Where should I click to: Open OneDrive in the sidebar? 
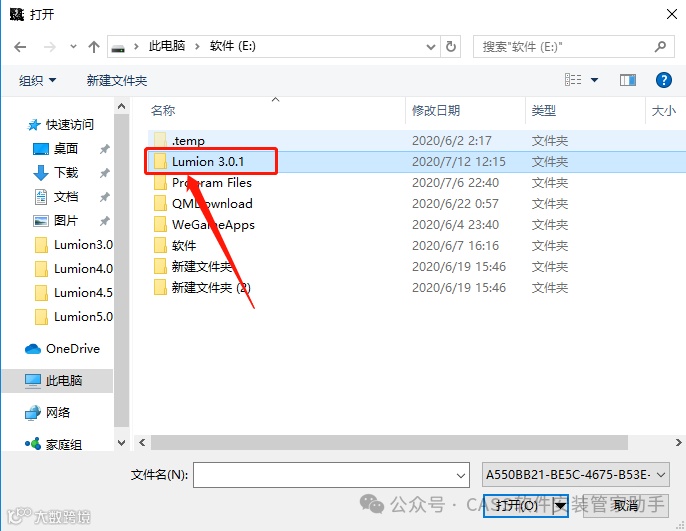[x=62, y=349]
